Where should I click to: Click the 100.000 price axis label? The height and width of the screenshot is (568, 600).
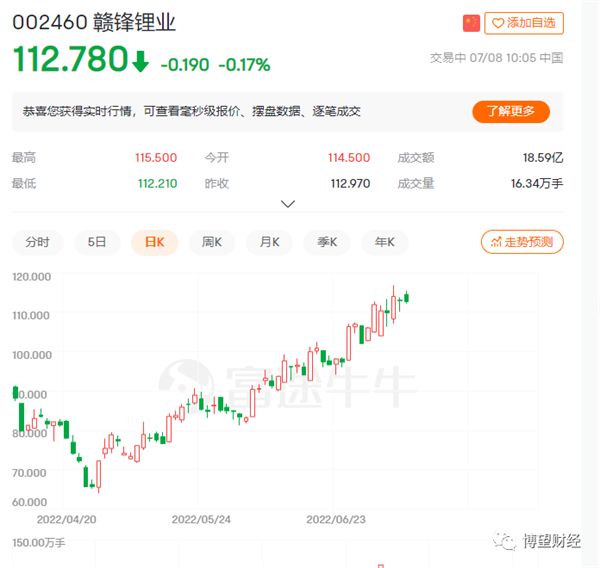coord(32,355)
